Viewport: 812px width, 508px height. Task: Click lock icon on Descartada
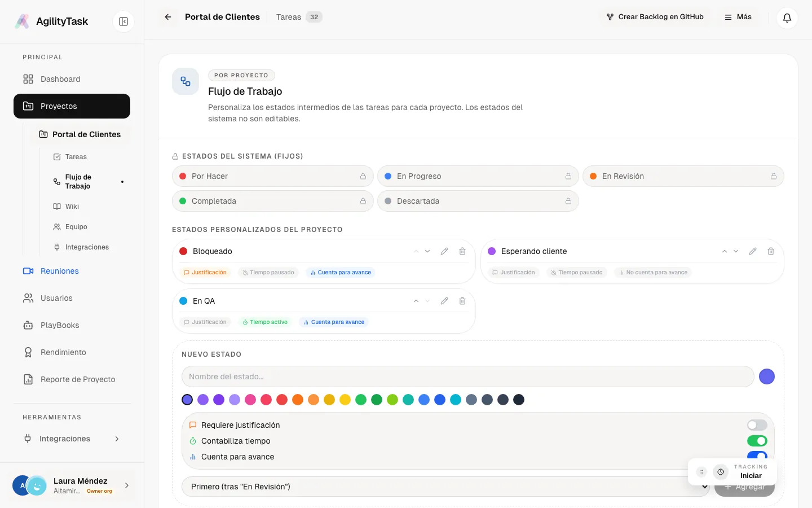[568, 201]
